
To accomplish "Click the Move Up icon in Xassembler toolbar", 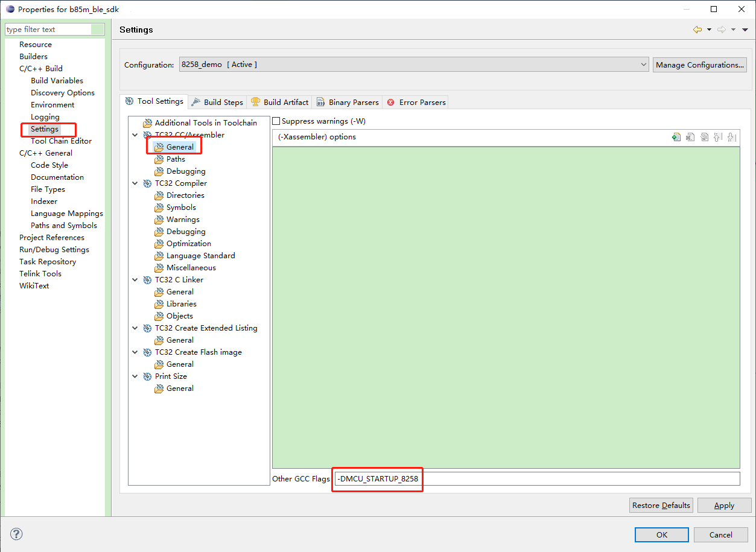I will [x=718, y=137].
